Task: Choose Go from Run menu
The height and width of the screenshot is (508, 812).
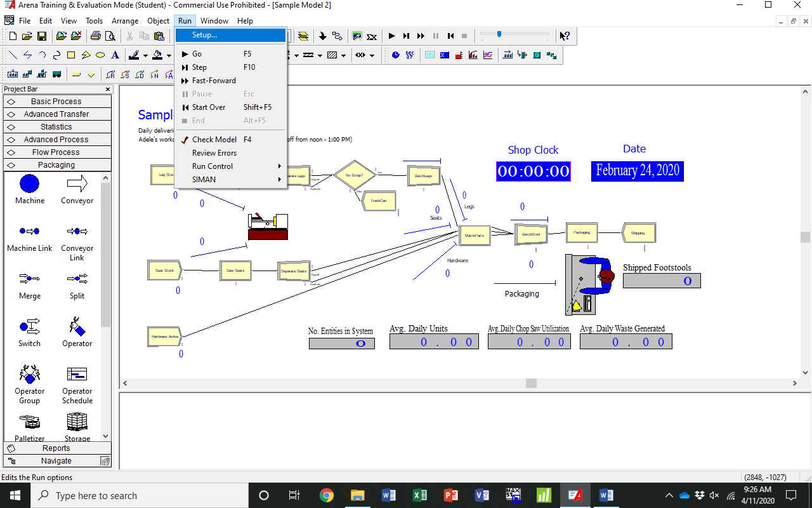Action: point(232,54)
